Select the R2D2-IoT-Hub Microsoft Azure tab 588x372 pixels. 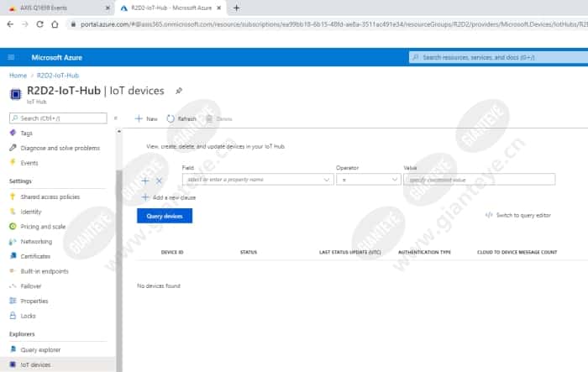coord(171,8)
